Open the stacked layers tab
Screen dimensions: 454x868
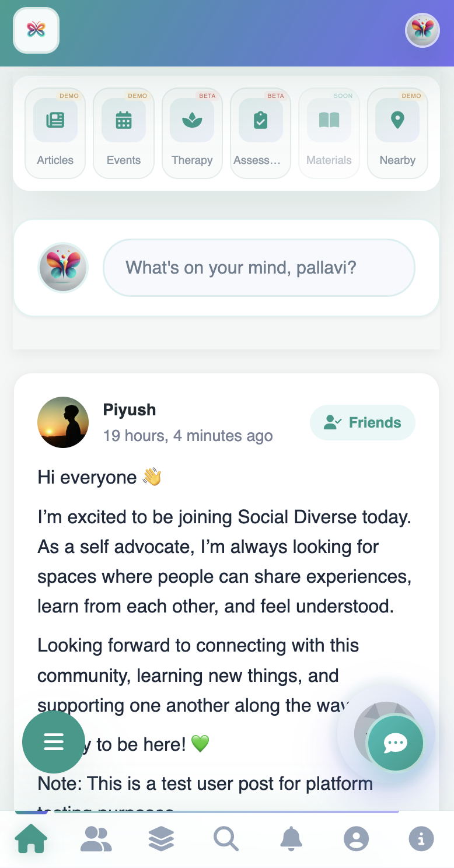coord(161,839)
